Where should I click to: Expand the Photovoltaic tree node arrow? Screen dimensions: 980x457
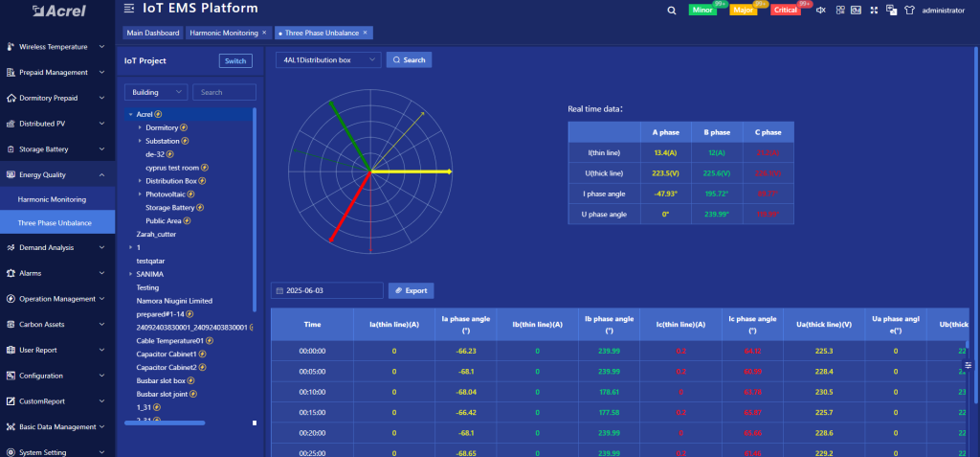click(140, 194)
